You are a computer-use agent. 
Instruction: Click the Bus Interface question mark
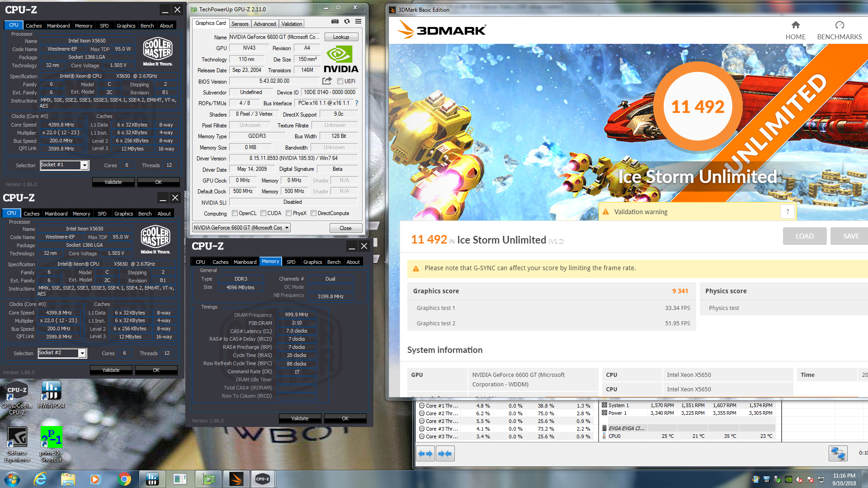click(x=357, y=103)
